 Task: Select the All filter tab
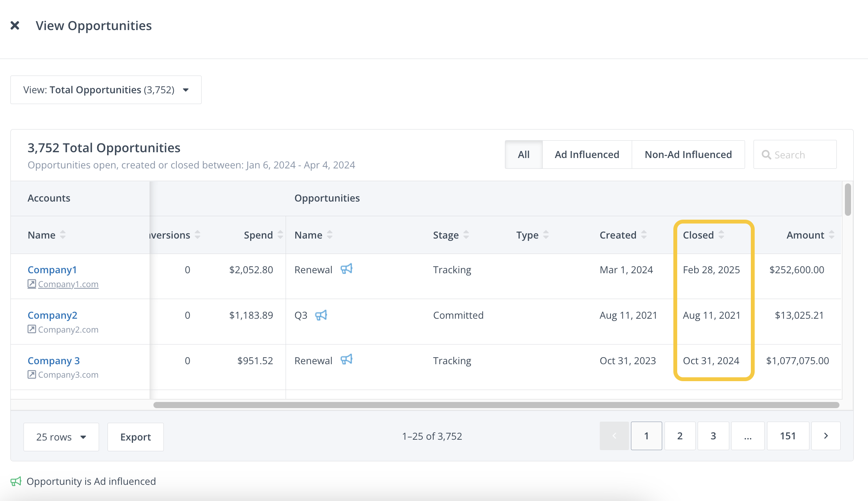tap(523, 155)
